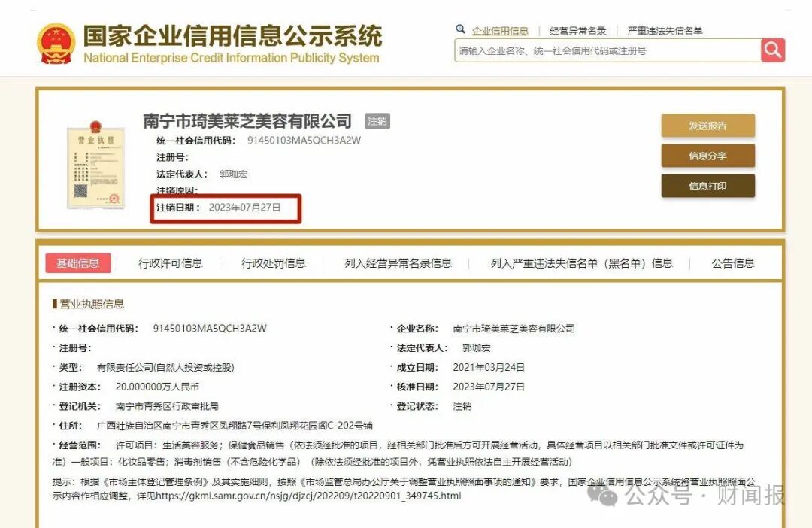Viewport: 812px width, 528px height.
Task: Click the registered capital 20.000000万人民币
Action: click(157, 387)
